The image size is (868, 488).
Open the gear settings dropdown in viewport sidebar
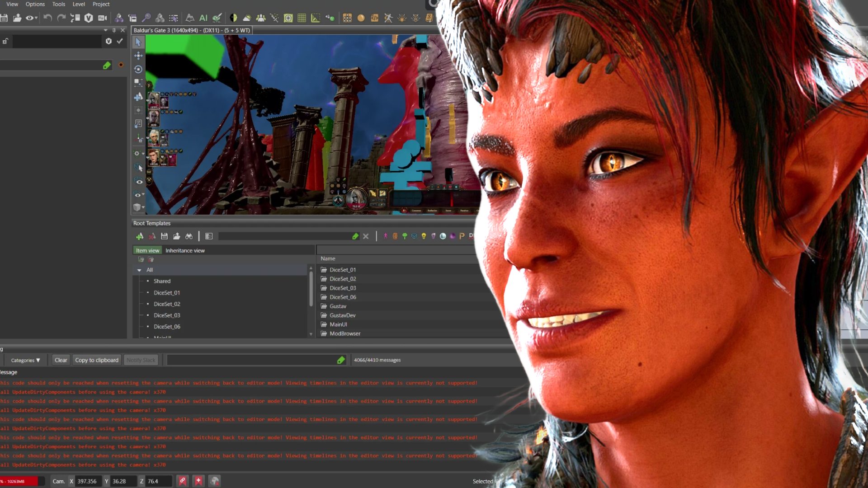click(139, 154)
